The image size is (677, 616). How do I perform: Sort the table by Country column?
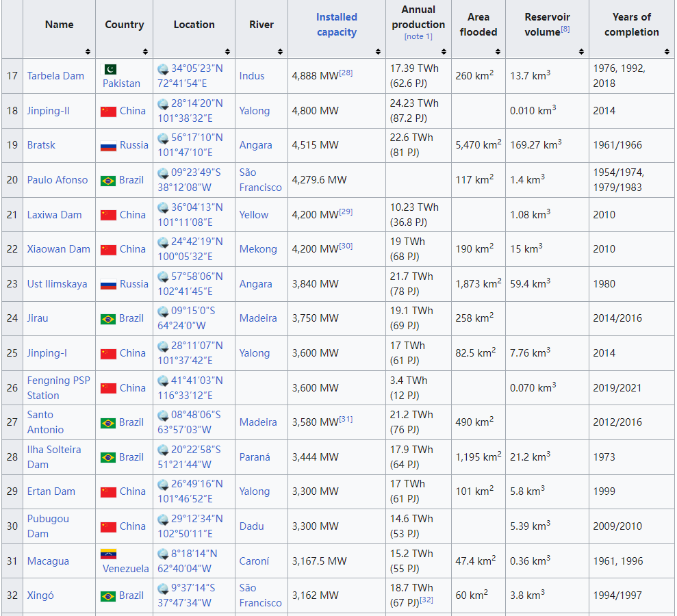[145, 52]
